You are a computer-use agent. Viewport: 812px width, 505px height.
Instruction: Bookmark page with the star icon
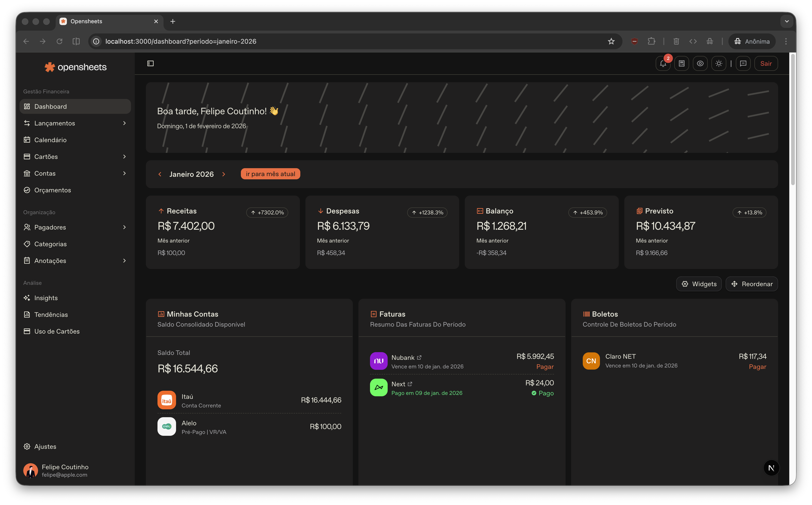[611, 41]
